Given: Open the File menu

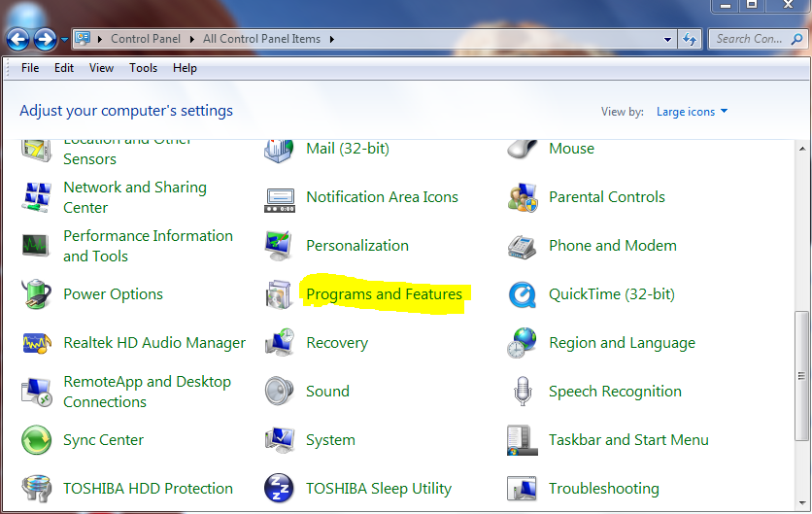Looking at the screenshot, I should pos(30,68).
